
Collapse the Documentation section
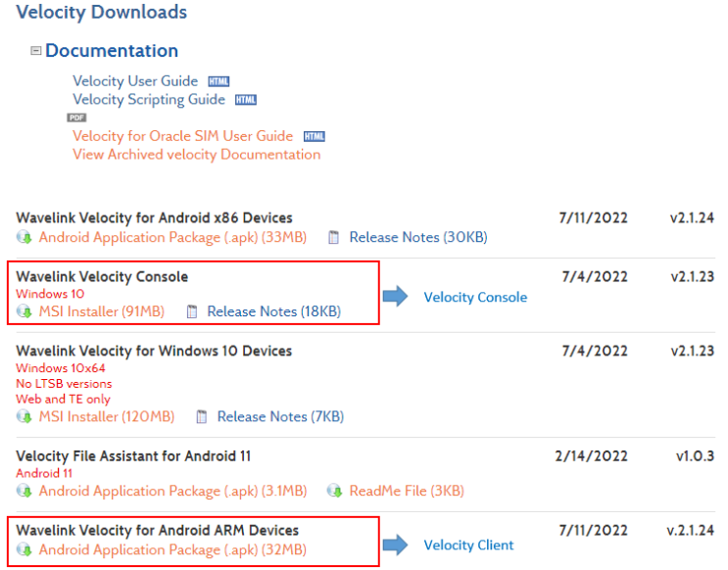[x=36, y=51]
